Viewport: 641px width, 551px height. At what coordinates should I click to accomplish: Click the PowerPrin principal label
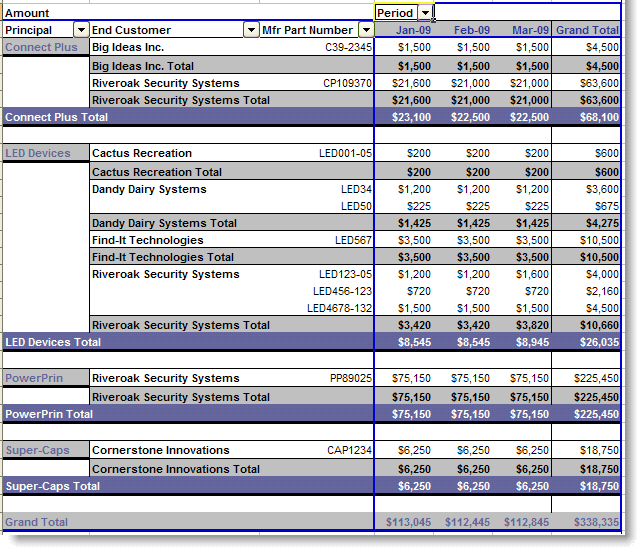(x=34, y=378)
